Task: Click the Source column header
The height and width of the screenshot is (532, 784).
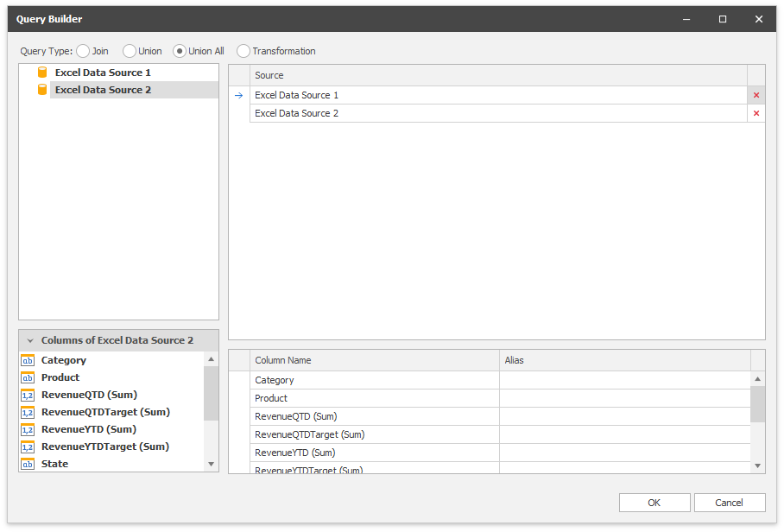Action: pos(497,75)
